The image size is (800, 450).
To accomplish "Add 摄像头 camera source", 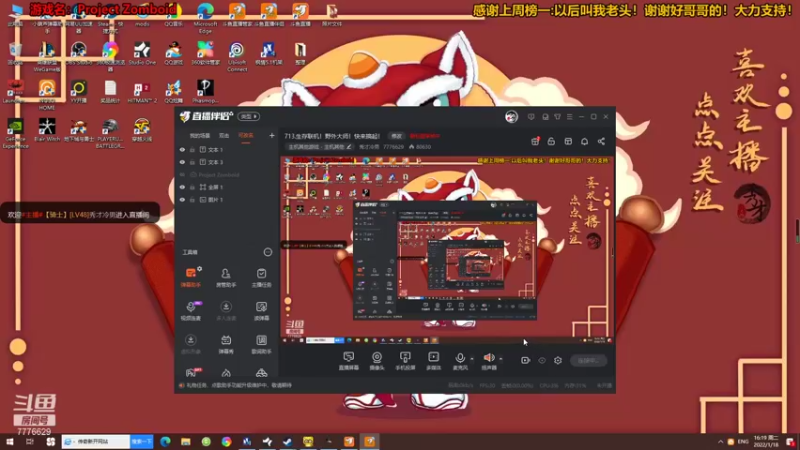I will tap(377, 360).
